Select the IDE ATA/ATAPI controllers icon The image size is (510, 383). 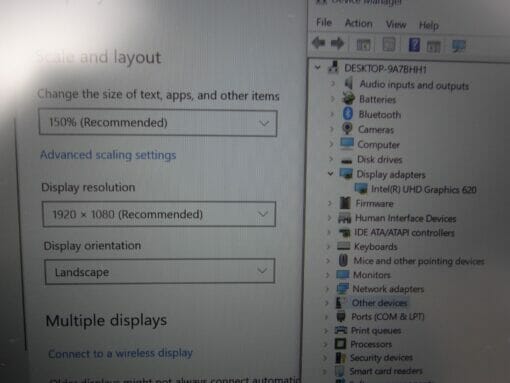coord(344,232)
